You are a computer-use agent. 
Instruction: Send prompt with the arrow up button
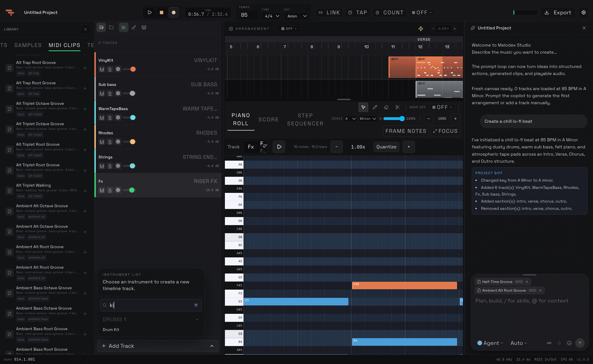580,343
